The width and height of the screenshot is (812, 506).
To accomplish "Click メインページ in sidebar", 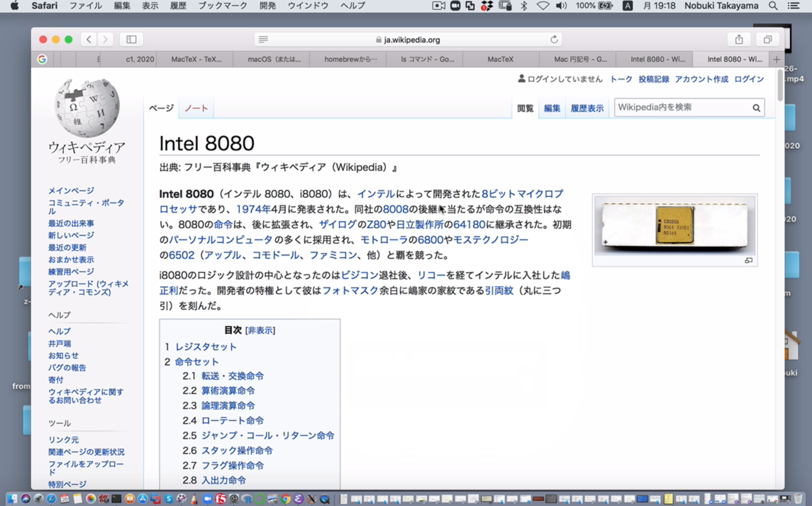I will pos(71,191).
